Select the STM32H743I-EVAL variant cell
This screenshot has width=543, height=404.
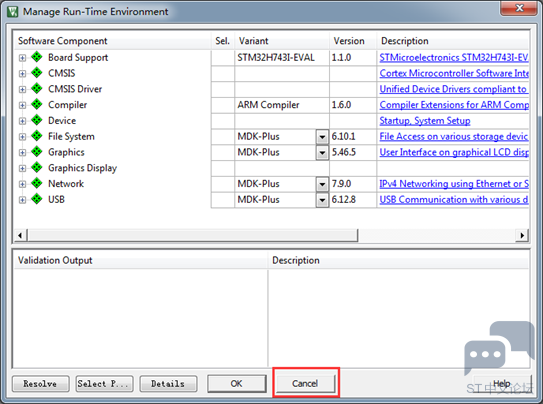point(282,57)
